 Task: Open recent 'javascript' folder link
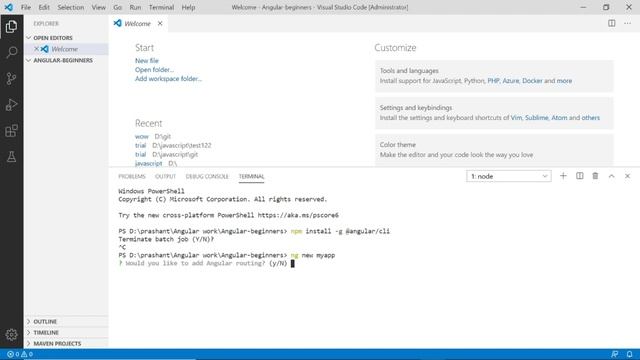pos(149,163)
